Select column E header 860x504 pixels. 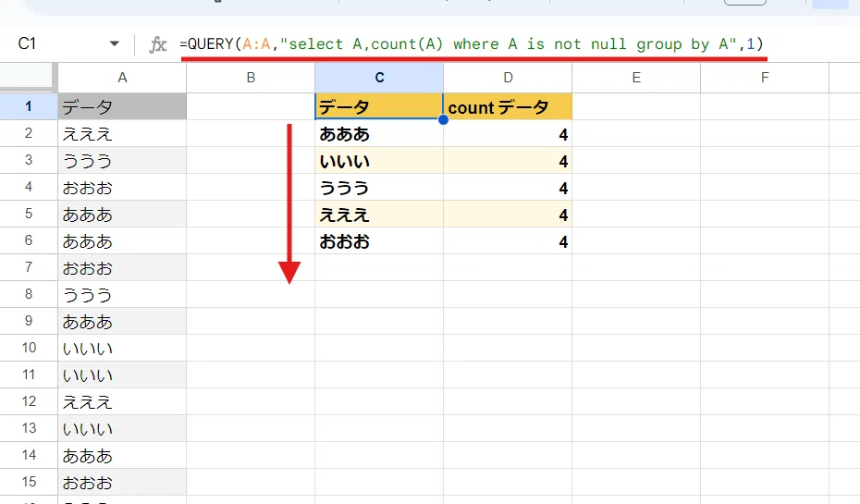click(x=636, y=78)
